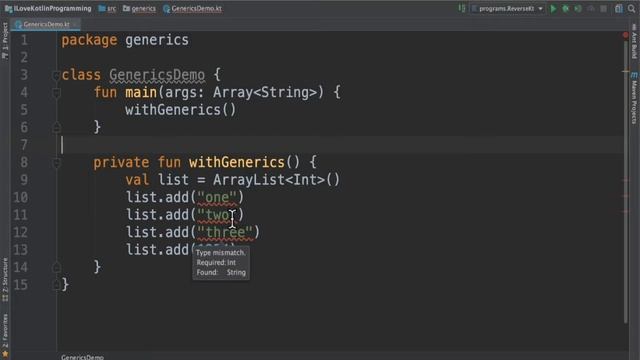Image resolution: width=640 pixels, height=360 pixels.
Task: Collapse the withGenerics function fold marker
Action: (57, 163)
